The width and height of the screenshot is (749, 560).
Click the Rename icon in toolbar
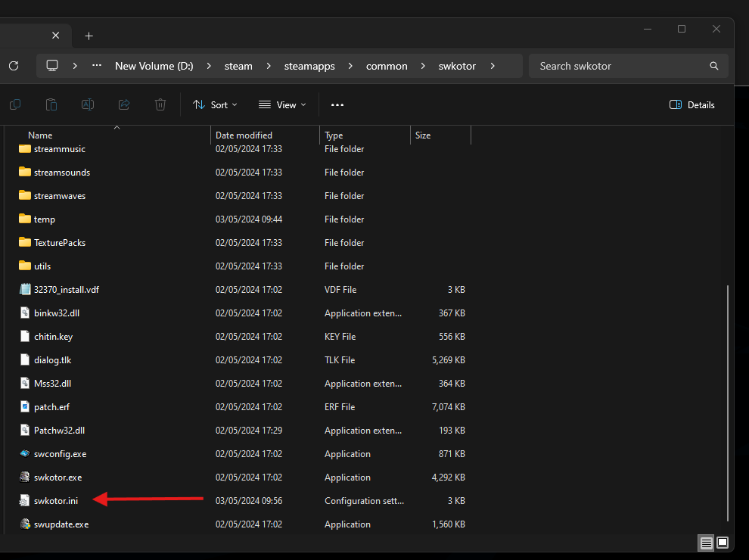coord(88,104)
